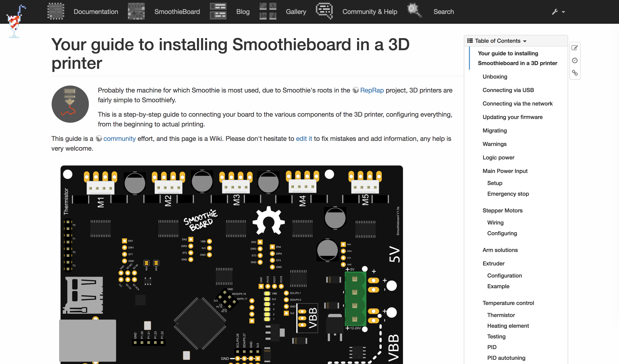Click the Table of Contents list icon
Viewport: 619px width, 364px height.
[470, 41]
